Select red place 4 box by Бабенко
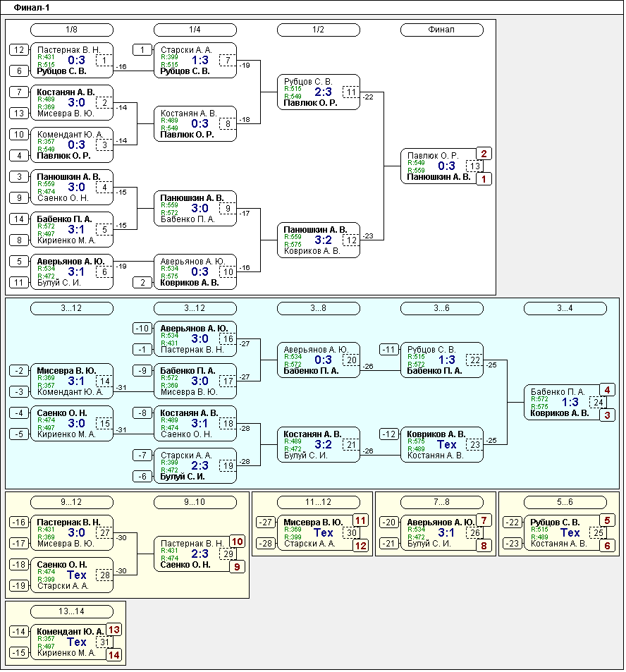626x672 pixels. pos(607,389)
